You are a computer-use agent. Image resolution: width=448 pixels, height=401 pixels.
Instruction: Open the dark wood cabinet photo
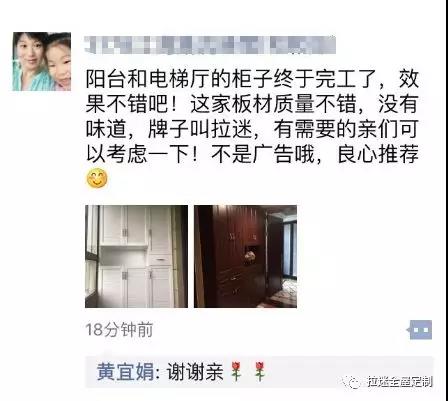click(245, 256)
